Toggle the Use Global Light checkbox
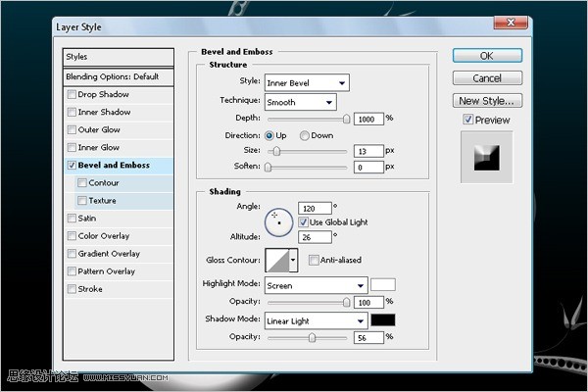The image size is (588, 392). pos(304,222)
